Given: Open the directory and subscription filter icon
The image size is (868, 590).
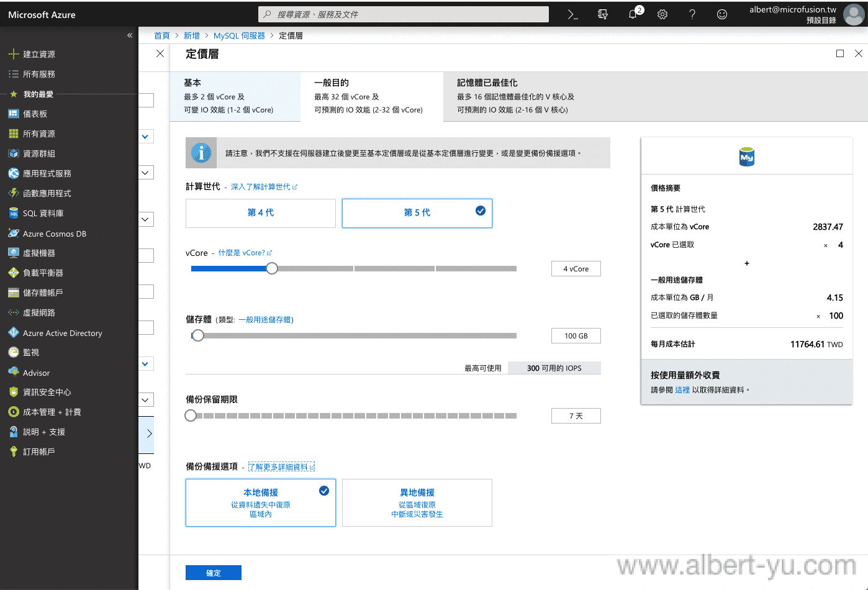Looking at the screenshot, I should (x=603, y=14).
